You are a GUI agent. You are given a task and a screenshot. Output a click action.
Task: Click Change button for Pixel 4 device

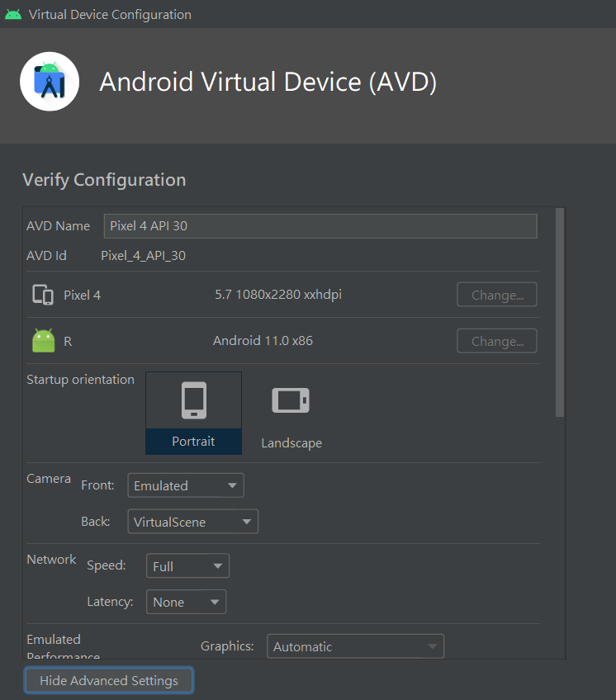(497, 295)
